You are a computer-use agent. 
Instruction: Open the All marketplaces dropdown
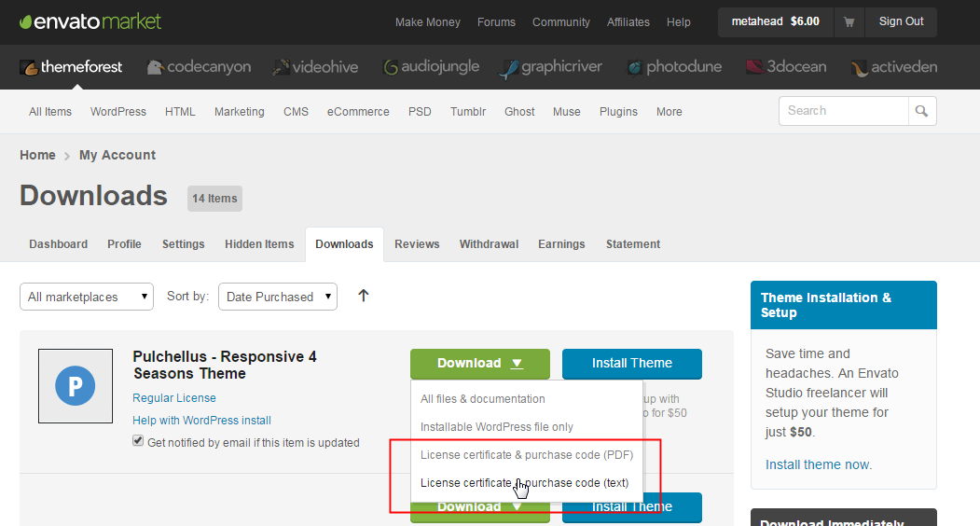coord(86,297)
